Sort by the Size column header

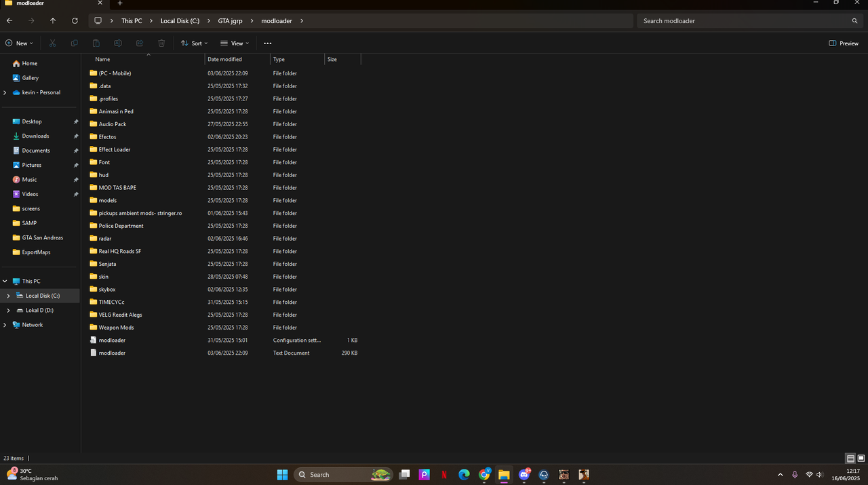click(332, 60)
